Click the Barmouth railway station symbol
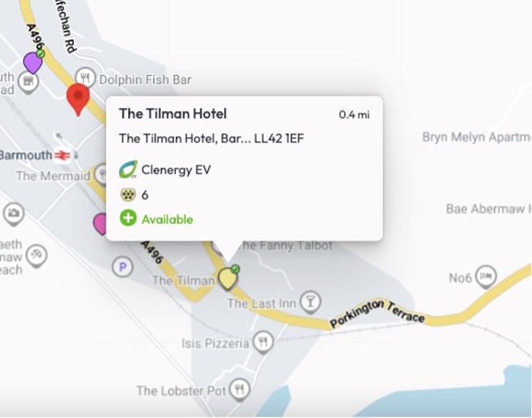The height and width of the screenshot is (418, 532). pos(63,155)
